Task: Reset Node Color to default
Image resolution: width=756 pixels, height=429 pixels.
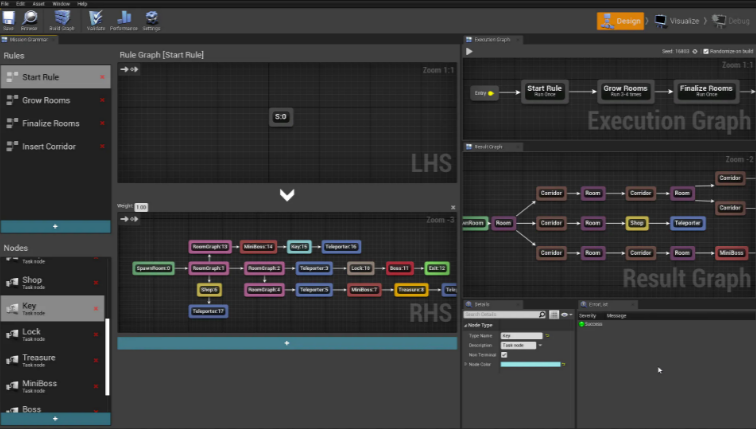Action: [563, 364]
